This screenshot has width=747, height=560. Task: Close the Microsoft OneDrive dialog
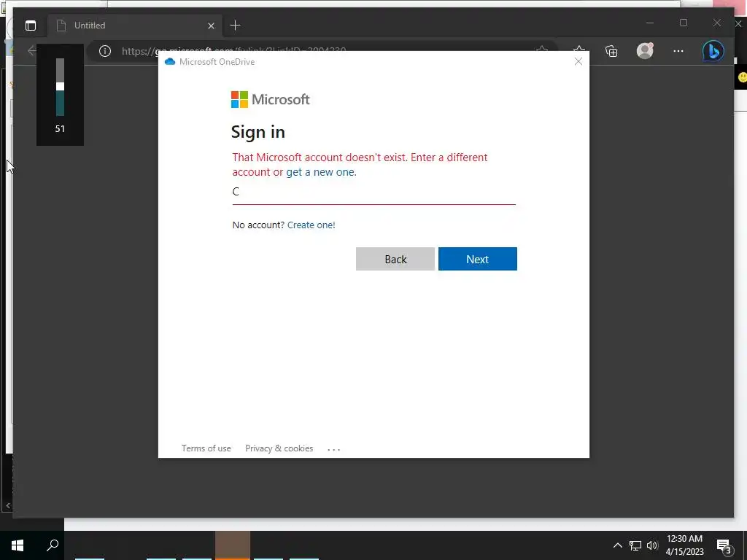(578, 61)
